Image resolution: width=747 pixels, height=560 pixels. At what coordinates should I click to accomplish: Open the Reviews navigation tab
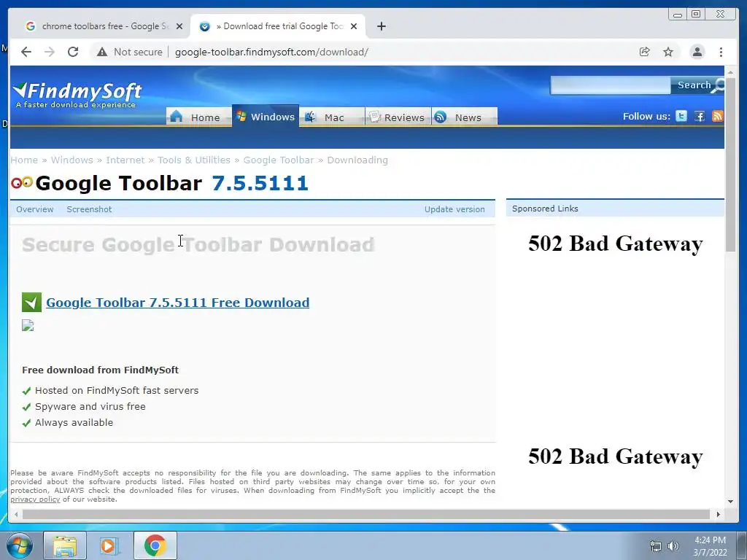pos(398,117)
